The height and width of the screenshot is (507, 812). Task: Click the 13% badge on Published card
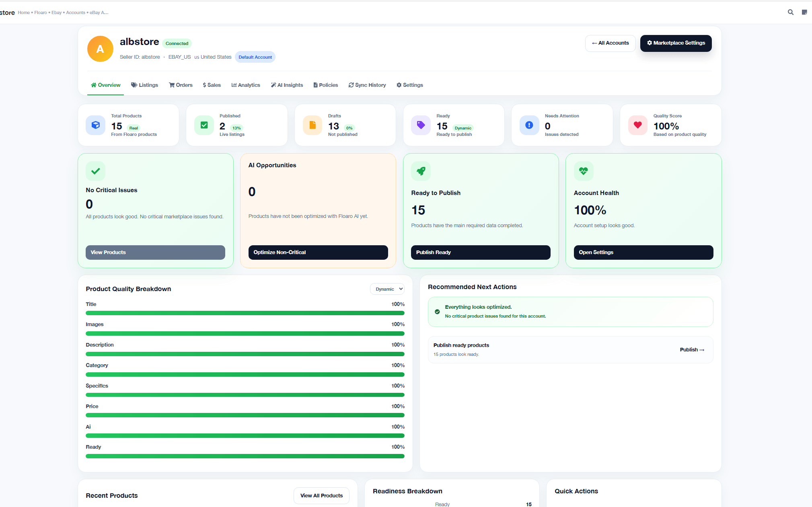pyautogui.click(x=236, y=128)
